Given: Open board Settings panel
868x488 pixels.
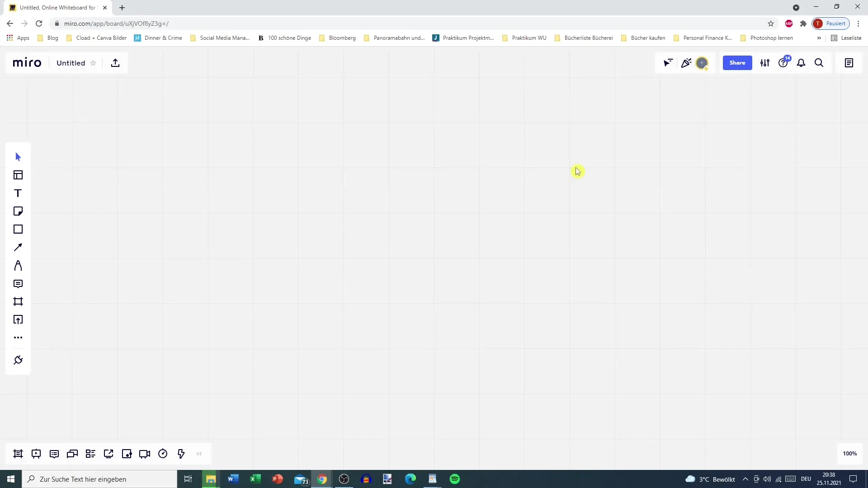Looking at the screenshot, I should 765,62.
